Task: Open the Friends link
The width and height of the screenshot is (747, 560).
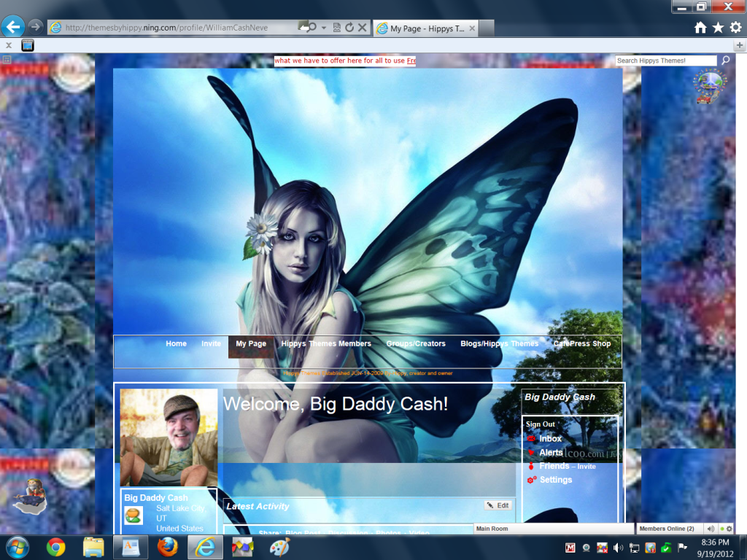Action: coord(554,466)
